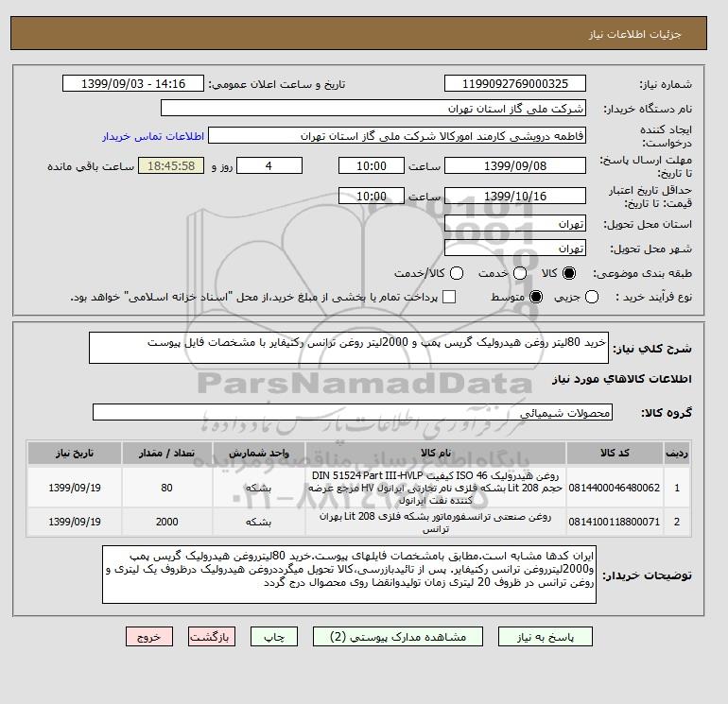Click the buyer organization name field
The height and width of the screenshot is (704, 728).
pos(373,108)
